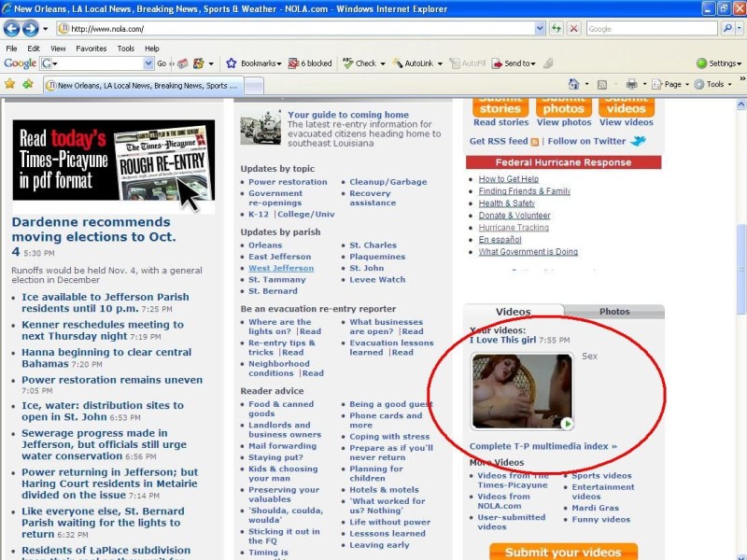Open the Page dropdown in command bar
This screenshot has height=560, width=747.
click(670, 84)
